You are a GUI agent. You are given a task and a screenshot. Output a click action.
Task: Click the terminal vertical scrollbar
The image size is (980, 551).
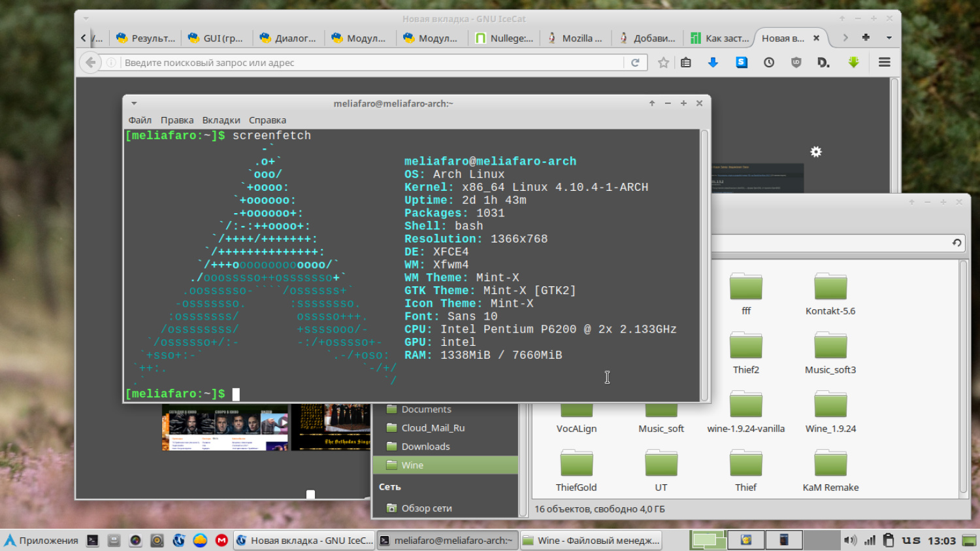coord(704,265)
